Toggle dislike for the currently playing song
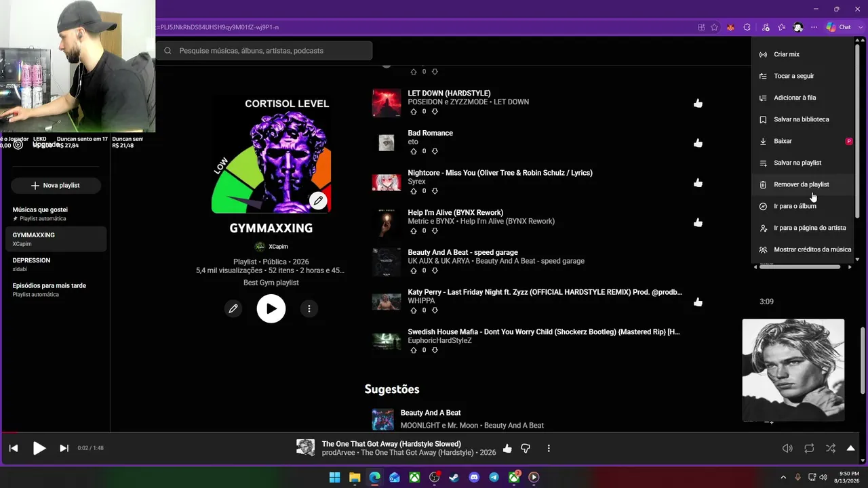Image resolution: width=868 pixels, height=488 pixels. (526, 448)
